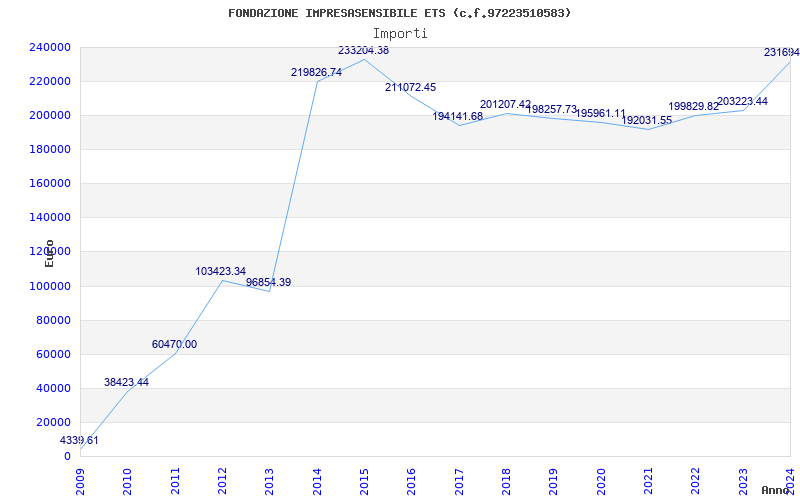Viewport: 800px width, 500px height.
Task: Click data label 198257.73
Action: [552, 109]
